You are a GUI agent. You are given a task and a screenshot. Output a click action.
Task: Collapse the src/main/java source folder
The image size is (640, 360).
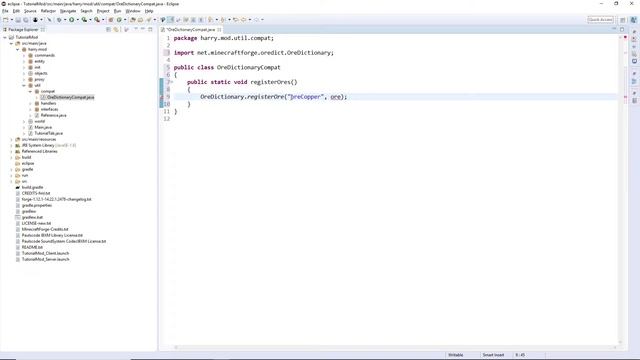click(11, 43)
